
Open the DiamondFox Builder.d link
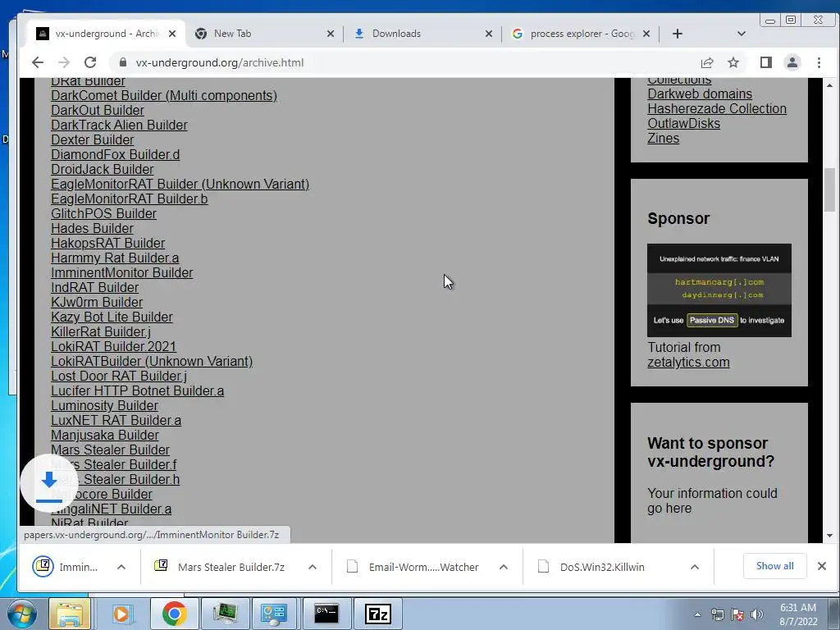coord(115,155)
